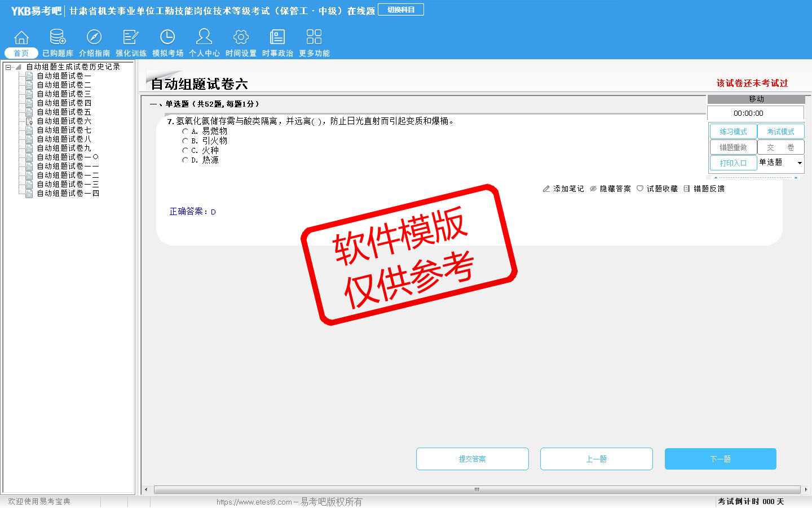The image size is (812, 508).
Task: Click document icon of 自动组题试卷六
Action: point(29,121)
